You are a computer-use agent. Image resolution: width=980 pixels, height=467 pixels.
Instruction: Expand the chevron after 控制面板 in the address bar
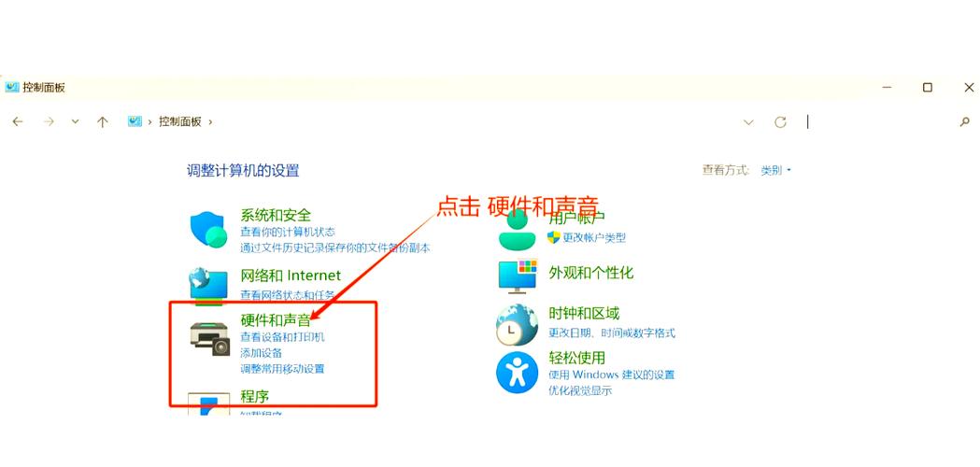click(x=210, y=122)
